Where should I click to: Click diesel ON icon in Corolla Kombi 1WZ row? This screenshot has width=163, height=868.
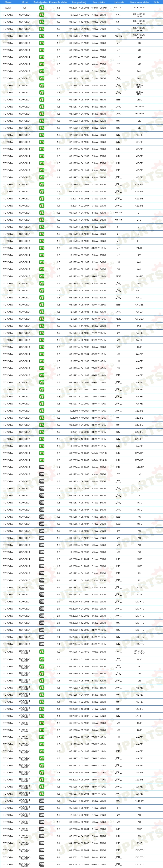42,829
